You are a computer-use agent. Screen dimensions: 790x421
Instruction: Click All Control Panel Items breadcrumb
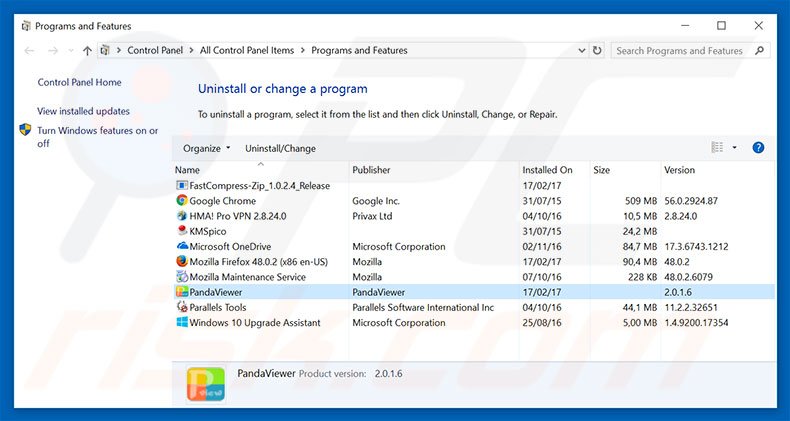(247, 50)
